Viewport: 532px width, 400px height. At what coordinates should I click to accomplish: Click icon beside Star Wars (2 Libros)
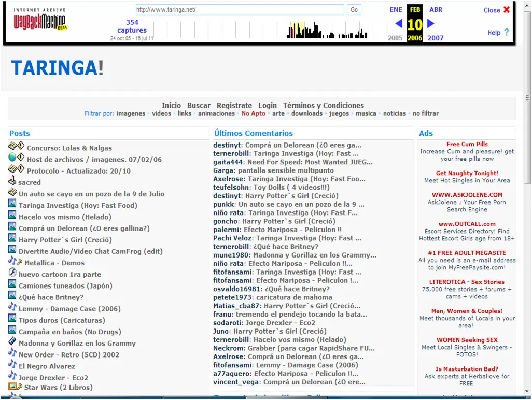pyautogui.click(x=12, y=386)
